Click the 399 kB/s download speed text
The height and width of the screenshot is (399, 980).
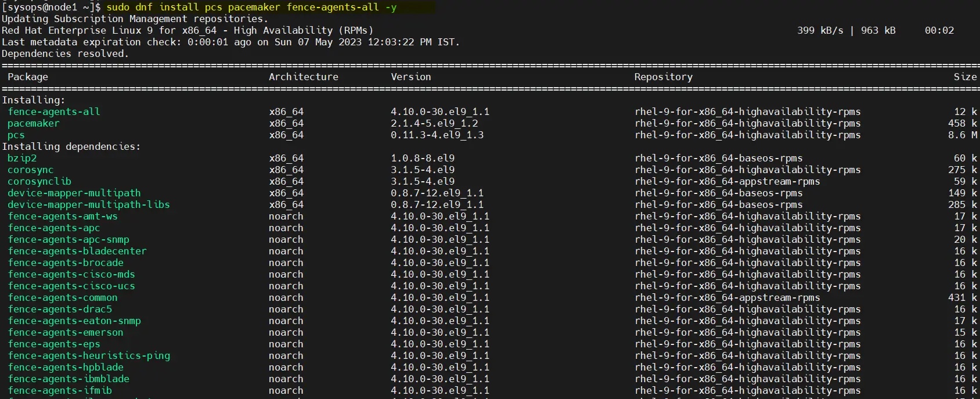pyautogui.click(x=820, y=30)
